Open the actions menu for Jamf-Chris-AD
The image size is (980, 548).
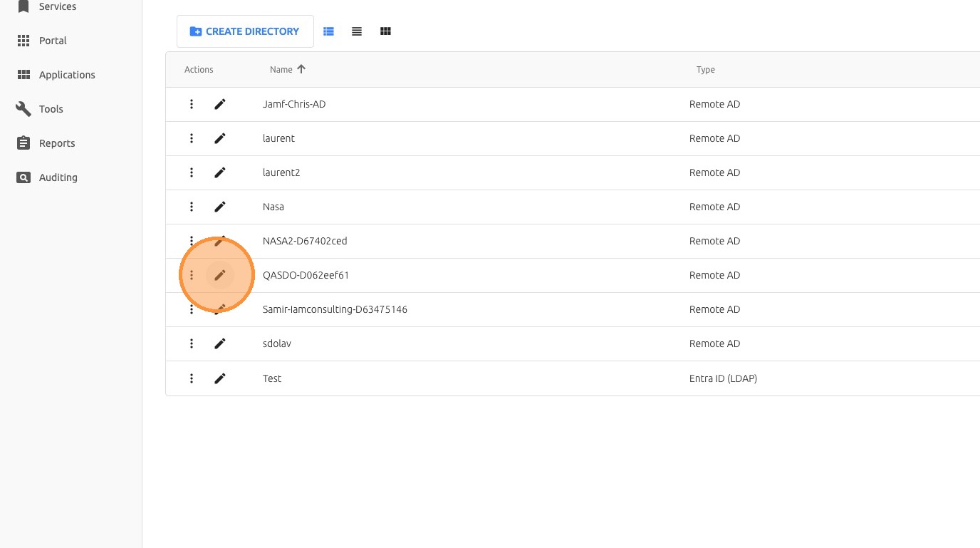coord(192,104)
